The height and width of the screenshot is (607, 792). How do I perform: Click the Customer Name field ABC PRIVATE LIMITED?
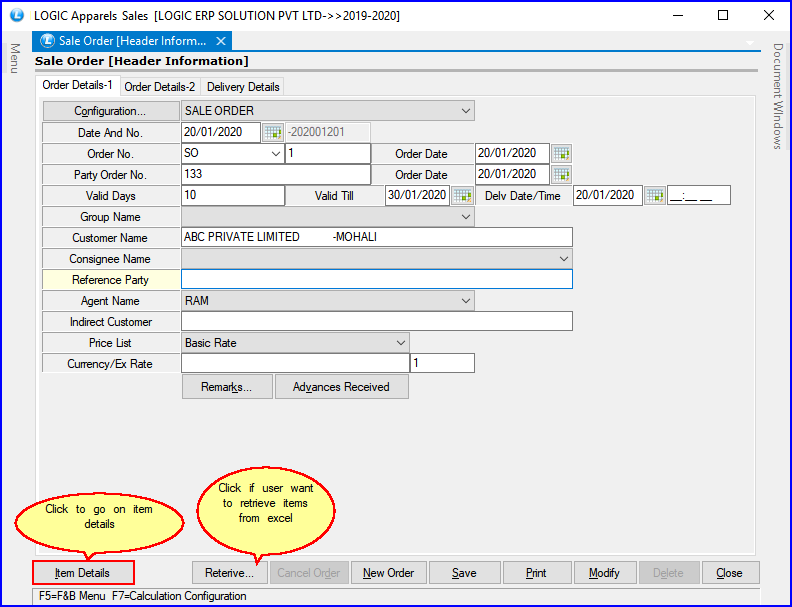tap(377, 237)
